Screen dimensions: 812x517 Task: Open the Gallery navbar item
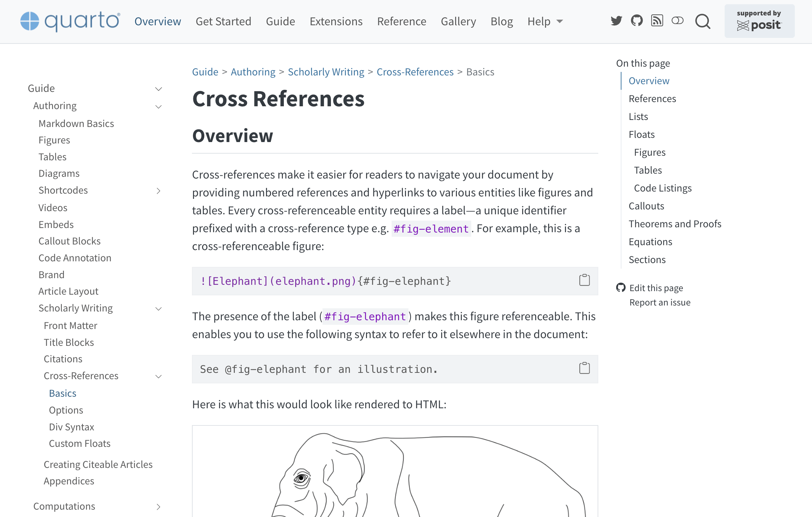point(458,22)
